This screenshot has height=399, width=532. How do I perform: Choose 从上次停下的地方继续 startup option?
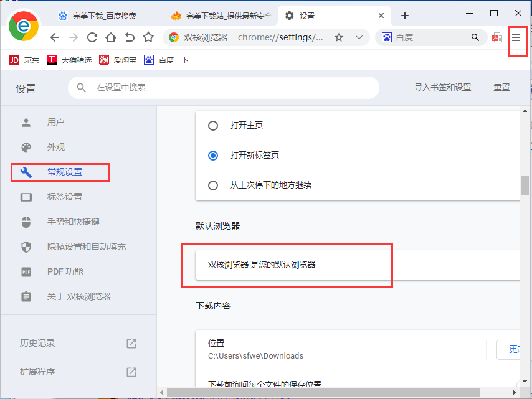[x=212, y=185]
